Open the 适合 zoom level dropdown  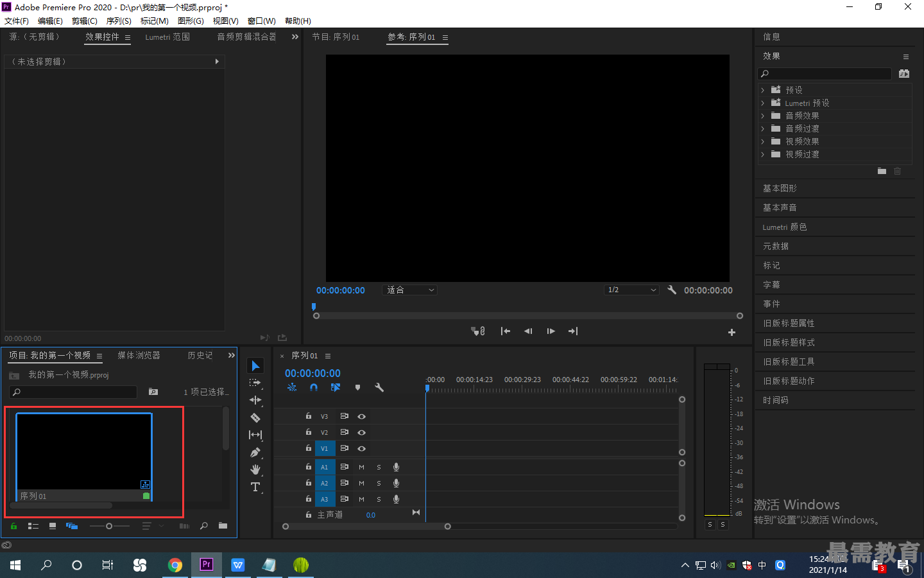pyautogui.click(x=409, y=290)
